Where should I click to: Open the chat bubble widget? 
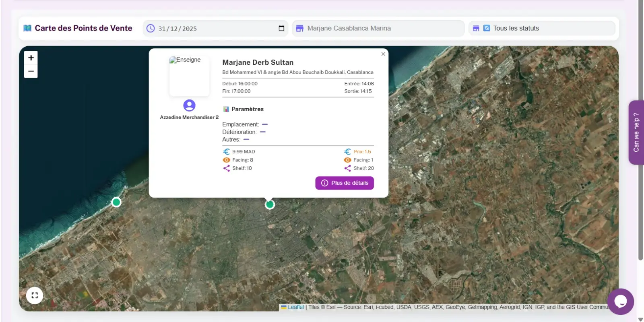pos(620,301)
